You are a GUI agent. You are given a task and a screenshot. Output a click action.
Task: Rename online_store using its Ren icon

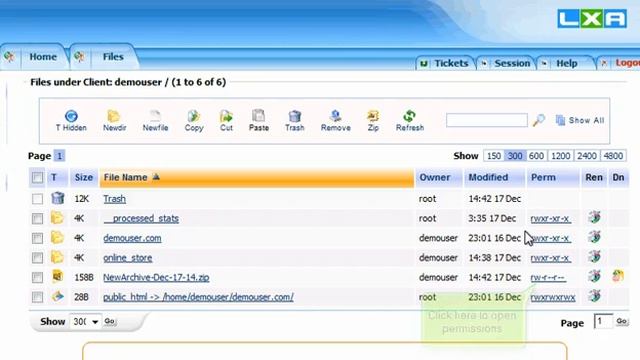click(594, 257)
